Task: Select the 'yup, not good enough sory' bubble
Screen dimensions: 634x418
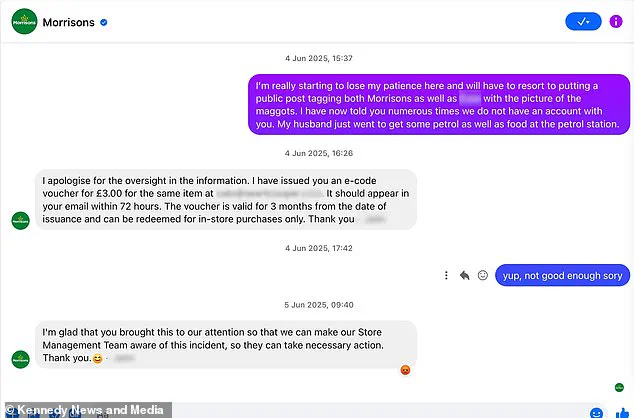Action: tap(562, 275)
